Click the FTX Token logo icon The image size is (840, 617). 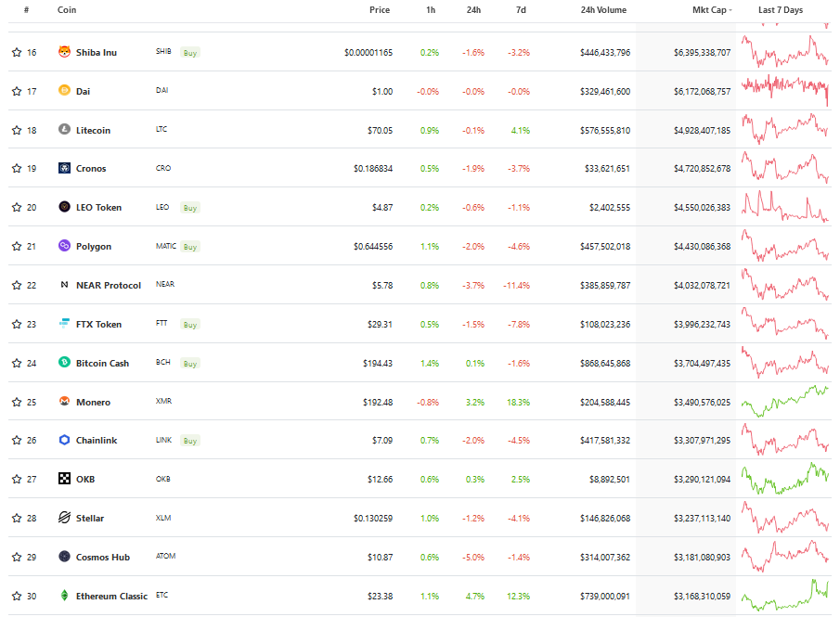pyautogui.click(x=64, y=324)
